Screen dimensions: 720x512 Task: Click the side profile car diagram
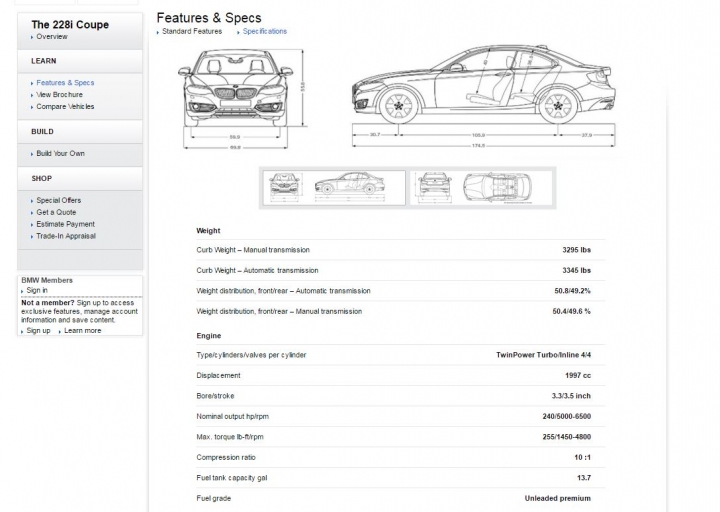(x=484, y=96)
